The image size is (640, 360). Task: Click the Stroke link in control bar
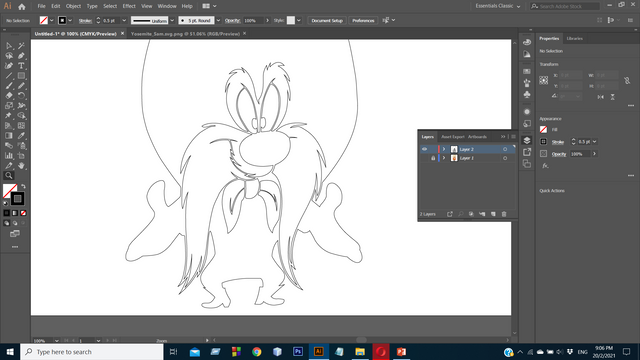[x=85, y=20]
